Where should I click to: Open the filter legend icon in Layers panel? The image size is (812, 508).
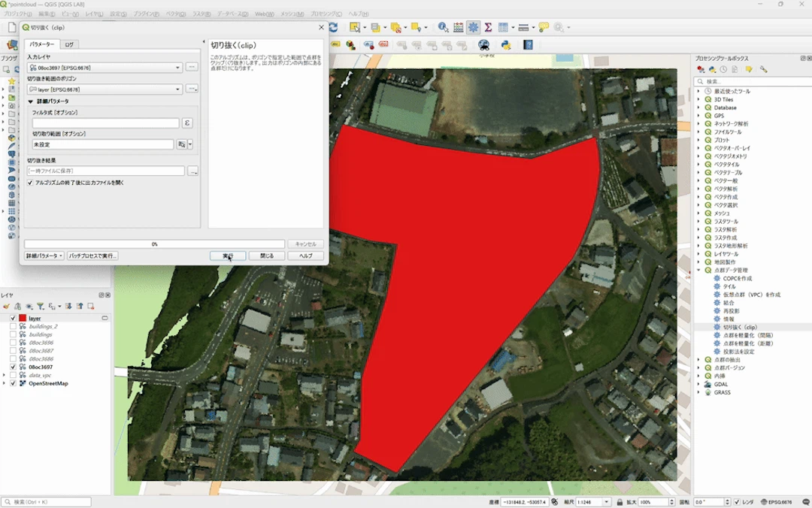[41, 307]
